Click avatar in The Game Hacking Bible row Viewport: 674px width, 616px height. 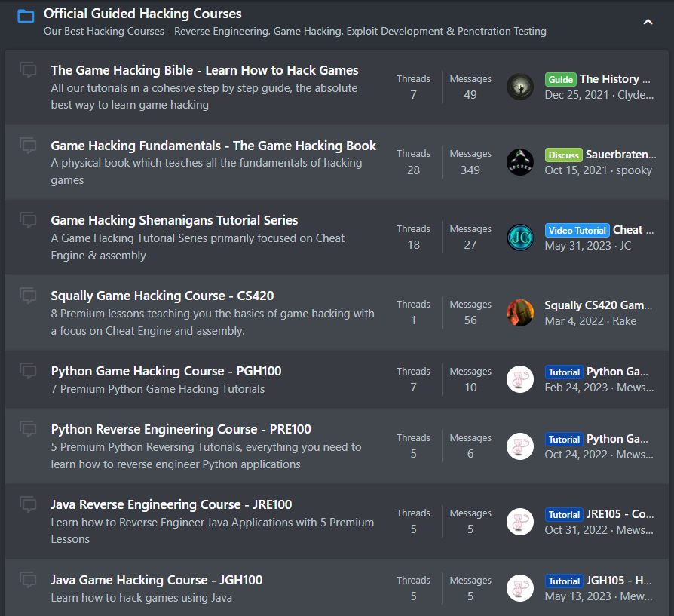click(520, 87)
